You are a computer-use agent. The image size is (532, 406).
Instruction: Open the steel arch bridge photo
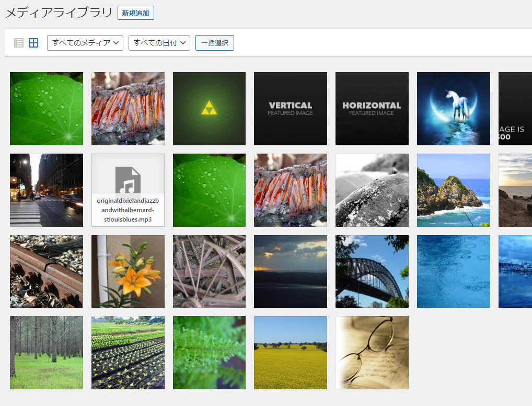(372, 271)
